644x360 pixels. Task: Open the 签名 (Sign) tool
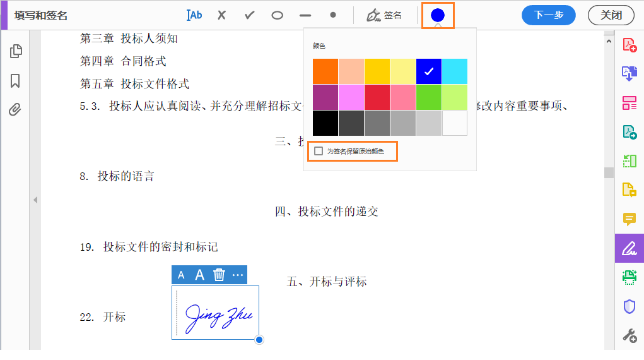pyautogui.click(x=384, y=15)
